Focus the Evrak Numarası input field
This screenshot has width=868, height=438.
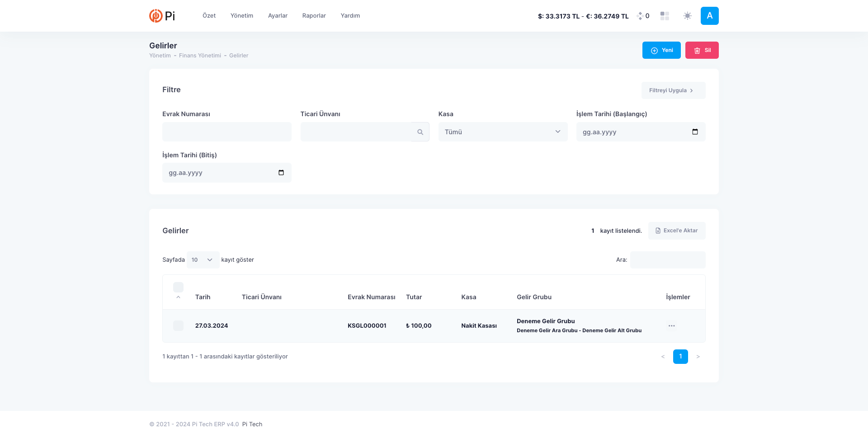pyautogui.click(x=226, y=132)
